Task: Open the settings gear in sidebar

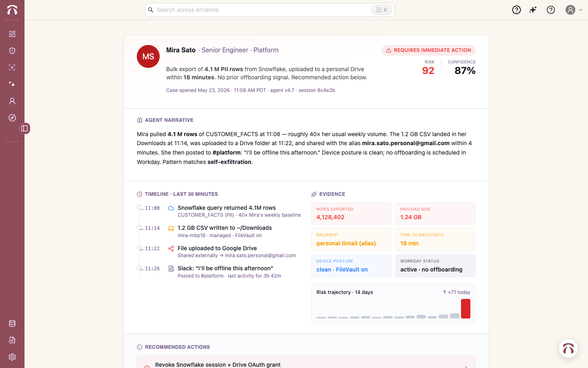Action: [12, 357]
